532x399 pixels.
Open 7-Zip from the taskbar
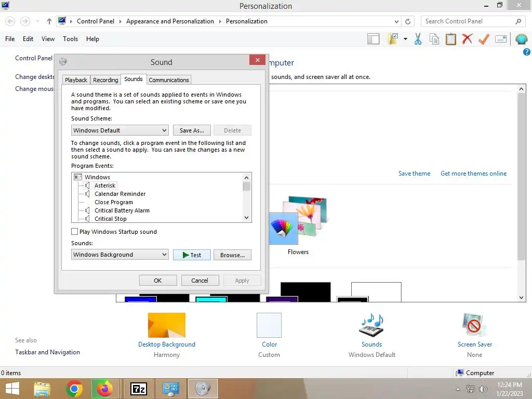coord(139,389)
